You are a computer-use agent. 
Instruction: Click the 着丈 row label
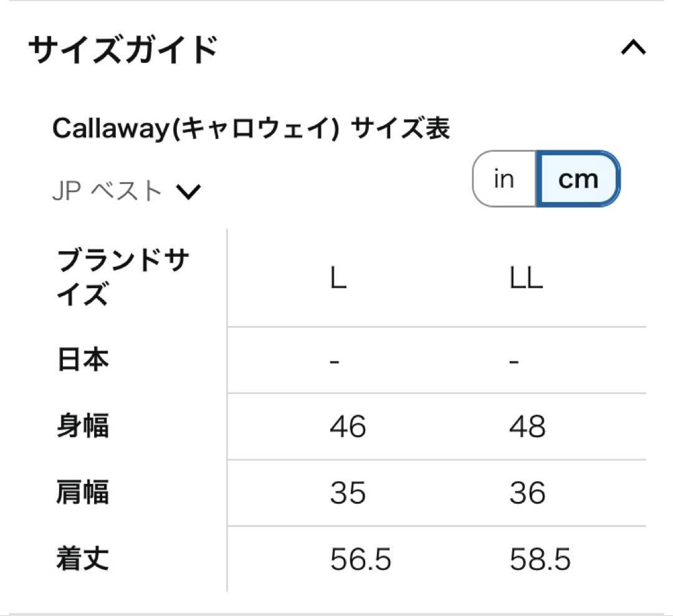point(83,559)
